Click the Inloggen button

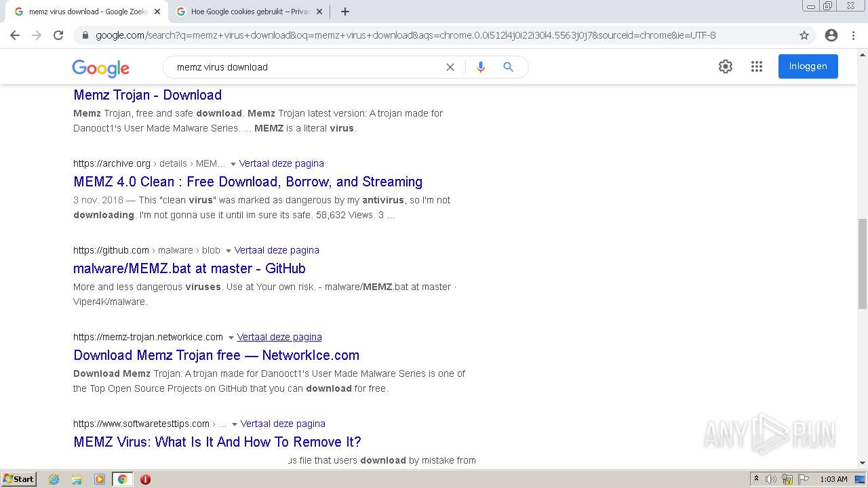coord(808,66)
